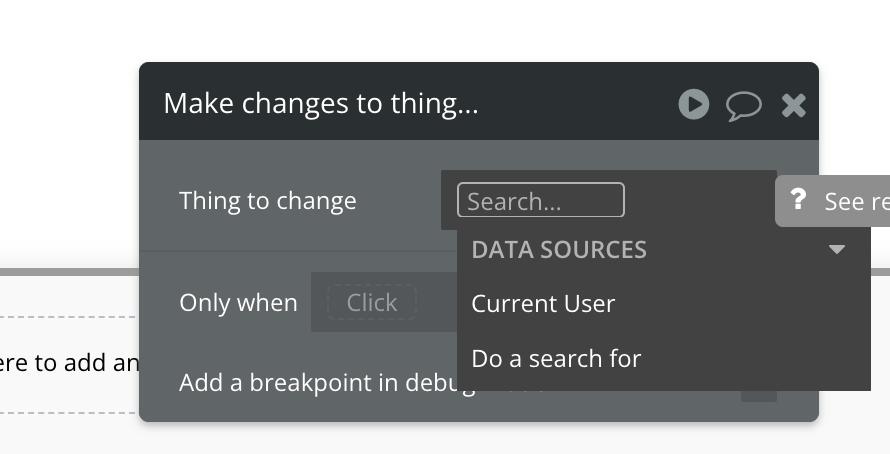This screenshot has height=454, width=890.
Task: Close the Make changes to thing dialog
Action: (x=794, y=105)
